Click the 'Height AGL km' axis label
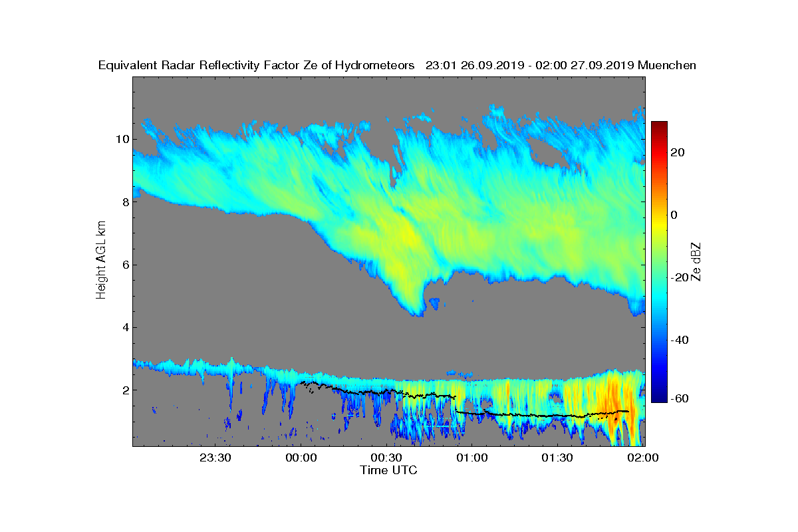The width and height of the screenshot is (798, 532). (x=101, y=261)
